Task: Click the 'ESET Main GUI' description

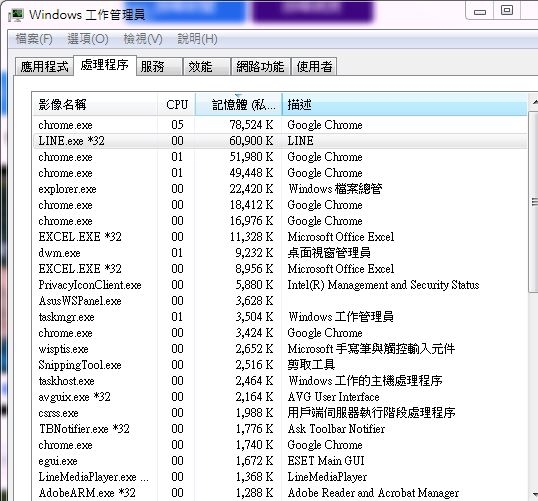Action: pos(326,461)
